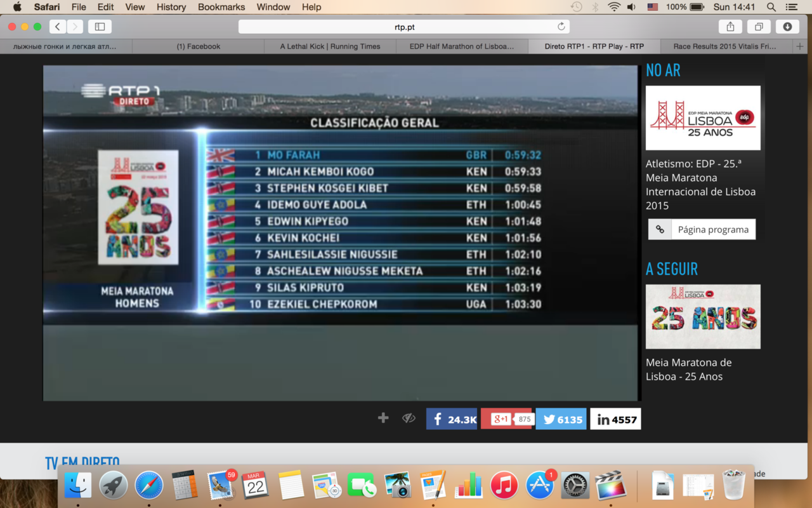Open Safari from the Dock

(149, 486)
